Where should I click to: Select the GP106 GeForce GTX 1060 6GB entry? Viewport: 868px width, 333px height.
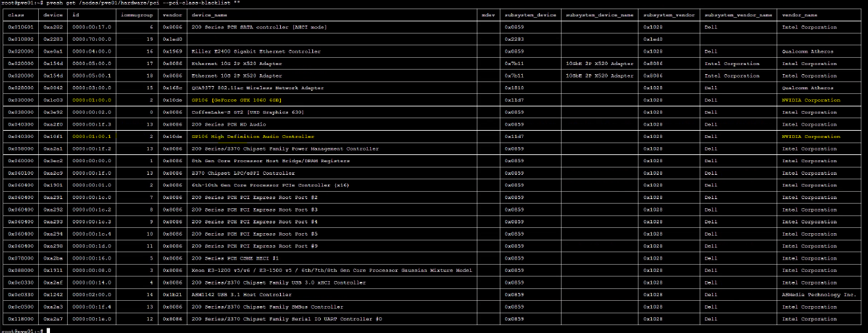(x=236, y=100)
